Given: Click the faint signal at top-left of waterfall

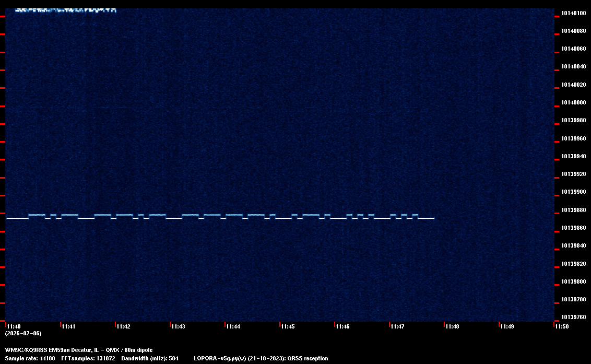Looking at the screenshot, I should pos(65,9).
